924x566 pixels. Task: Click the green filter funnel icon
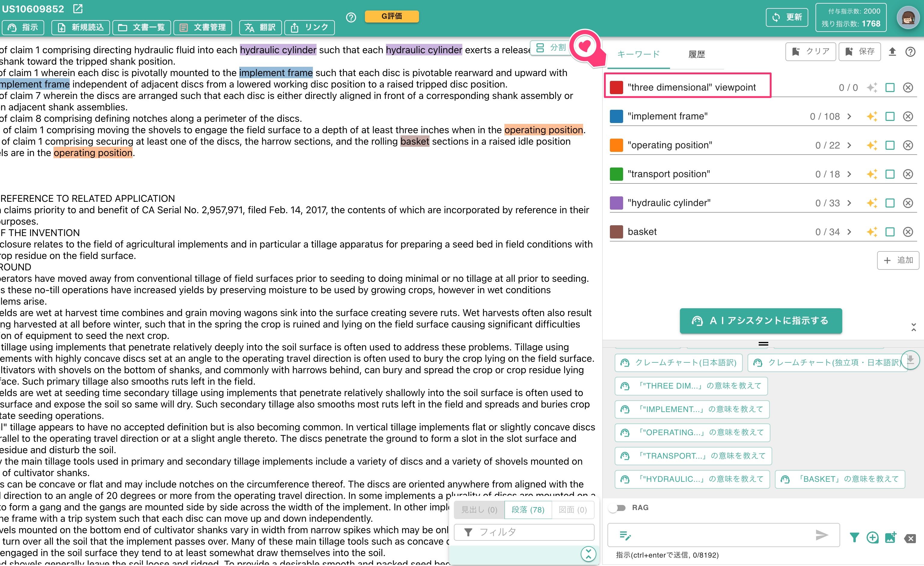coord(854,538)
